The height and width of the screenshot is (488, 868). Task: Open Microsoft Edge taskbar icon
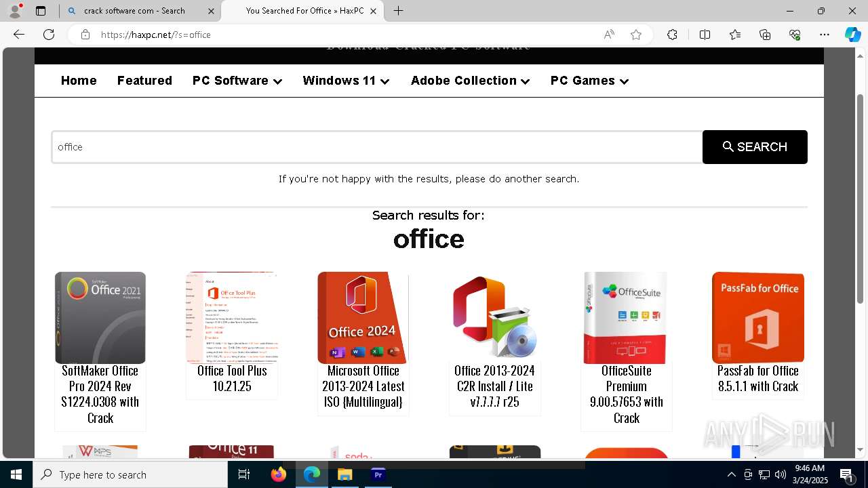pos(312,474)
